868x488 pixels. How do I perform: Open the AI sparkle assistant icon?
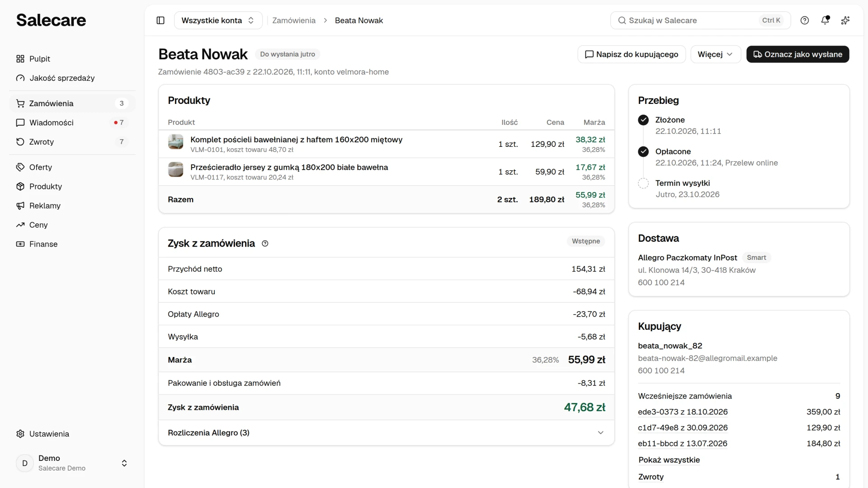click(x=845, y=20)
